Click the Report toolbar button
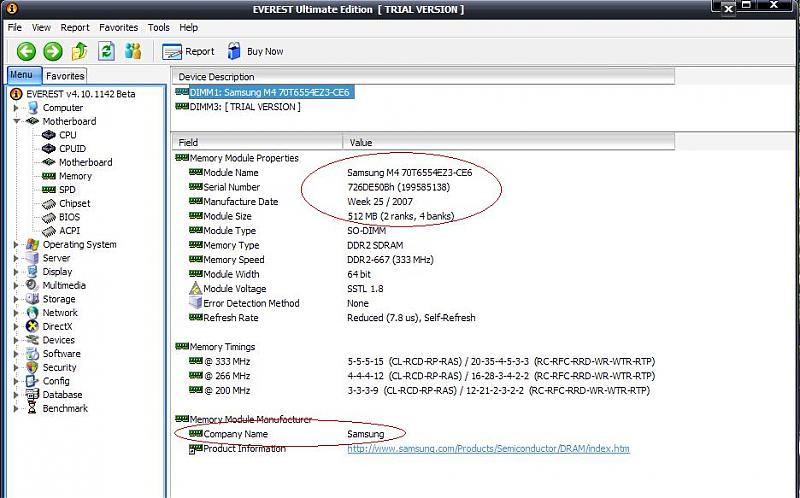The width and height of the screenshot is (800, 498). coord(189,51)
